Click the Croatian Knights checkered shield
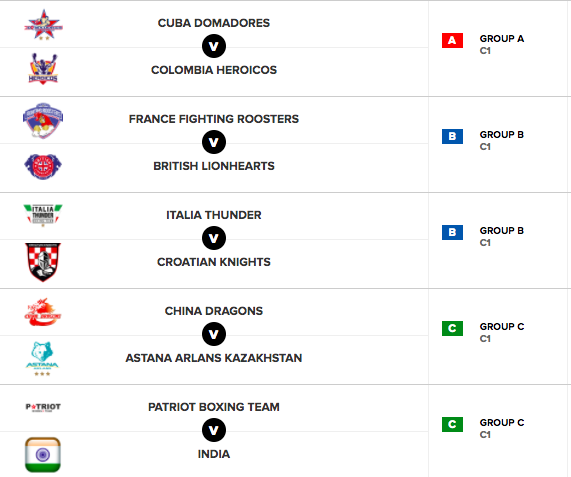Image resolution: width=571 pixels, height=477 pixels. [43, 262]
